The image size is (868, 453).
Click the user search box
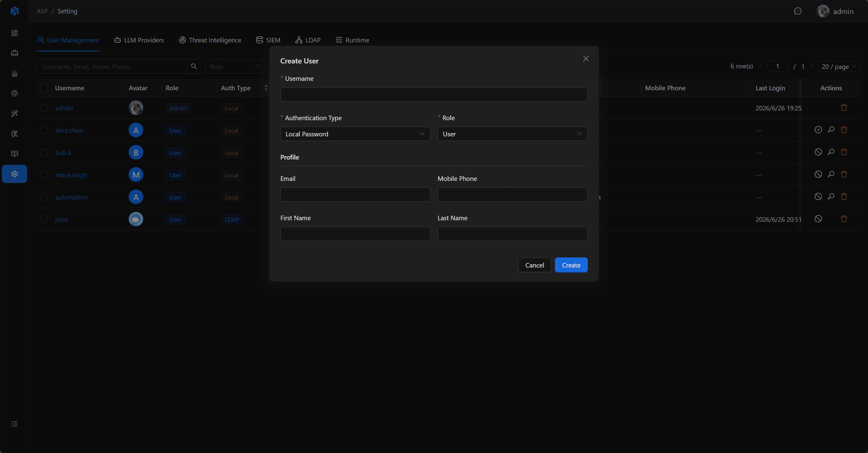(x=112, y=67)
